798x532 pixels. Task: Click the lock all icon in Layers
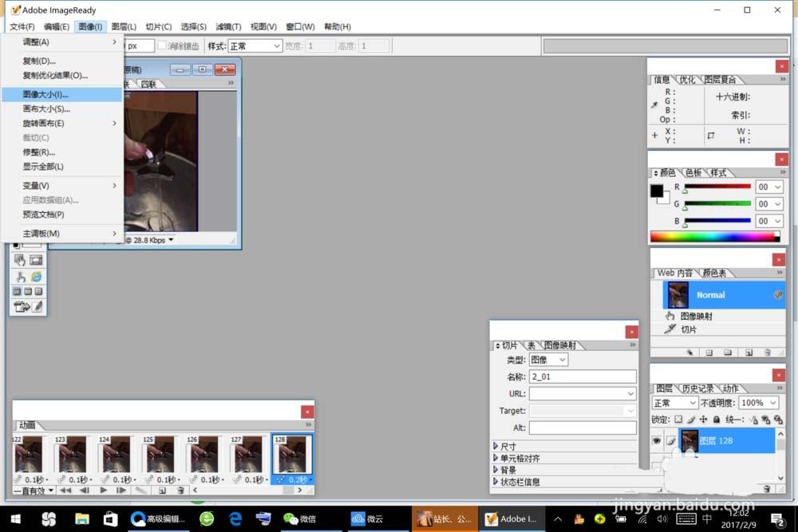[717, 420]
